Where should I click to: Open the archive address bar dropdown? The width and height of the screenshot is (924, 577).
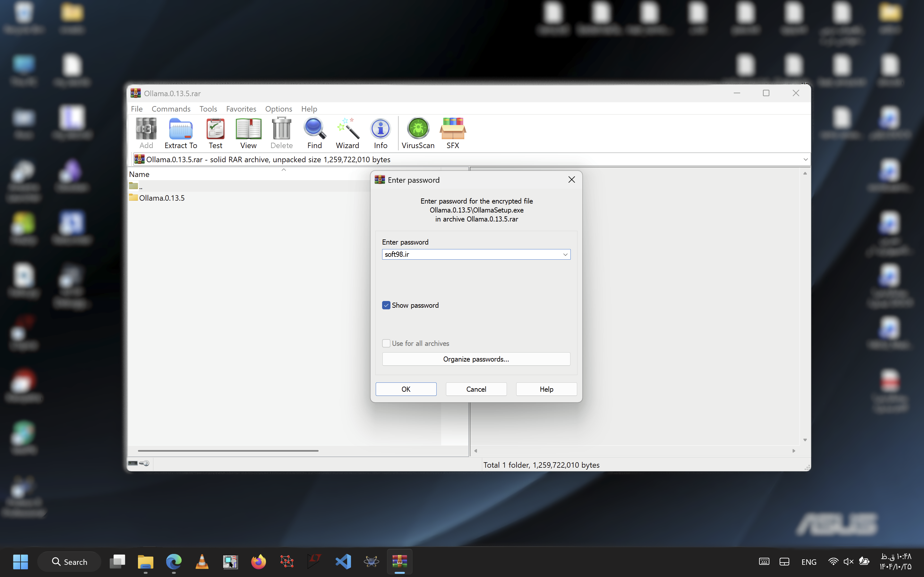(x=805, y=159)
